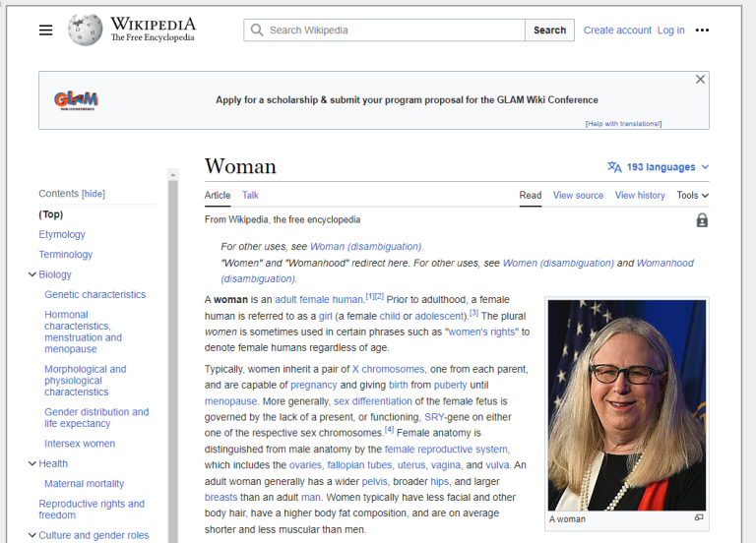The height and width of the screenshot is (543, 756).
Task: Go to Gender distribution and life expectancy
Action: [x=96, y=418]
